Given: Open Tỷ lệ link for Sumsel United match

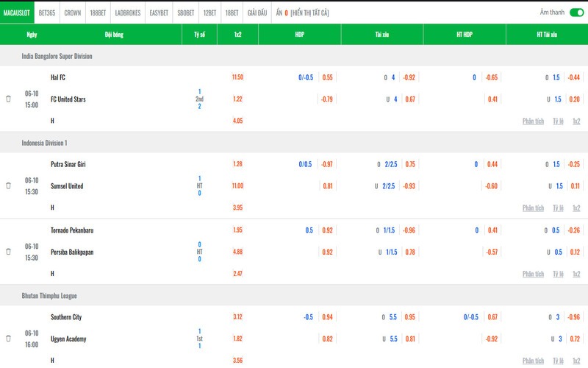Looking at the screenshot, I should 559,208.
